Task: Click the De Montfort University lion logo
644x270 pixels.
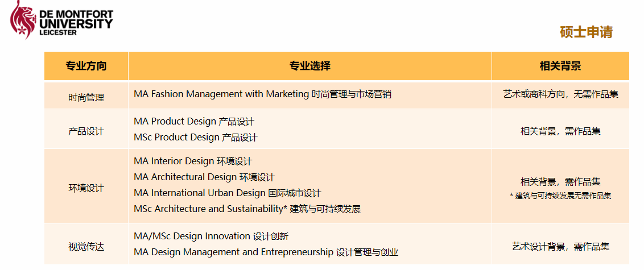Action: [22, 19]
